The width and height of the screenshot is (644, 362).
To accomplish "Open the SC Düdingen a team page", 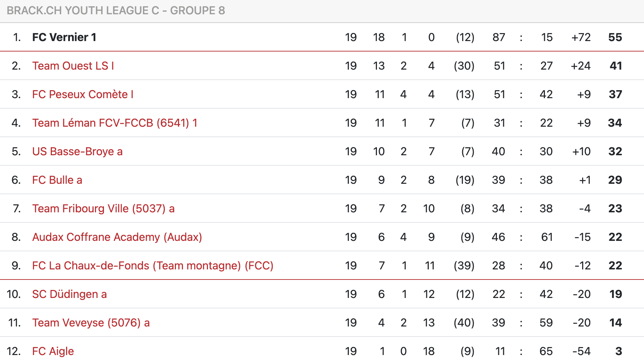I will pos(69,294).
